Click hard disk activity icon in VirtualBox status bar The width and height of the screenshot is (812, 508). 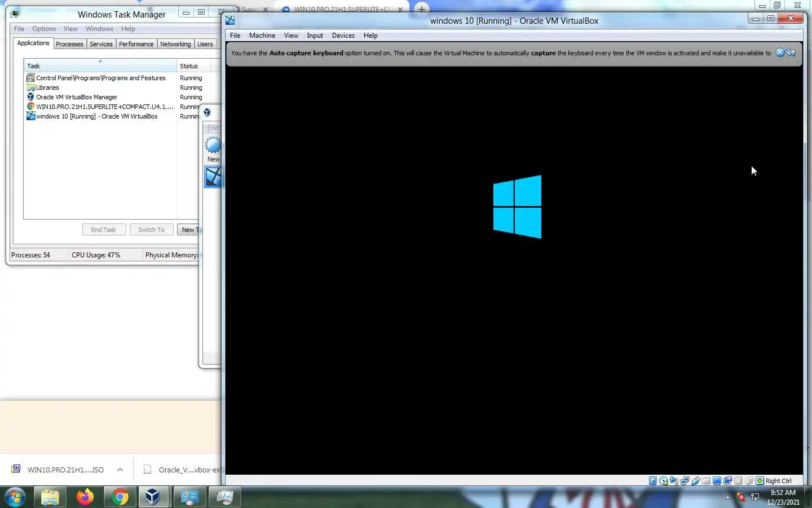(x=652, y=481)
